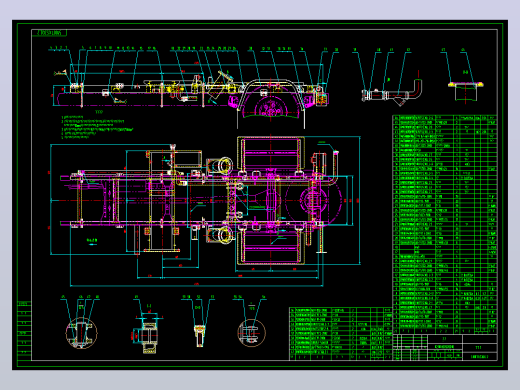Select the title block in the sheet corner
520x390 pixels.
point(445,347)
